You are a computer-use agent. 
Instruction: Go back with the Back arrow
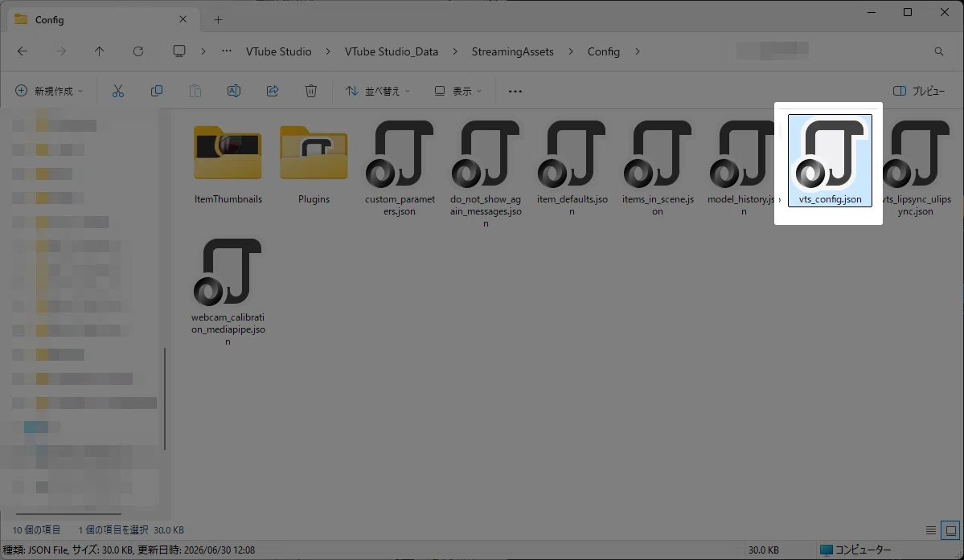point(23,51)
